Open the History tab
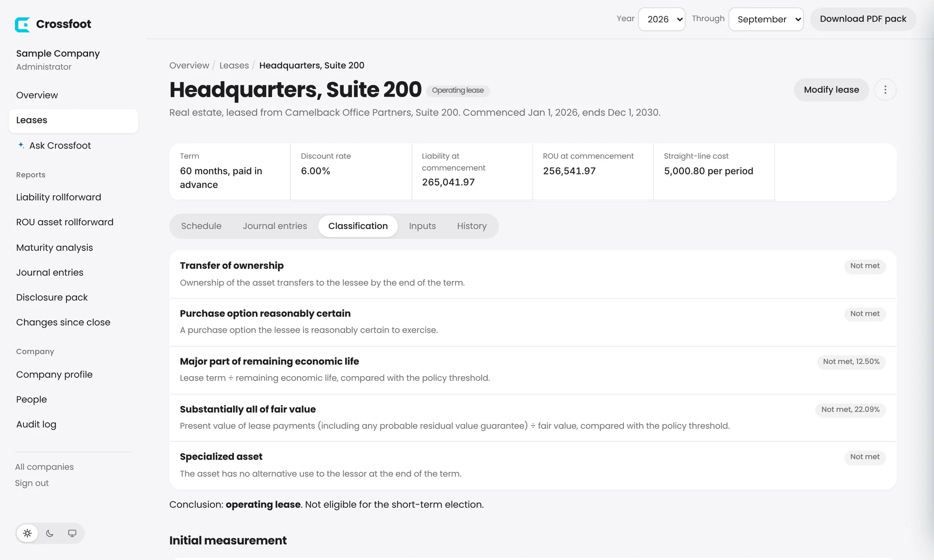 point(472,226)
